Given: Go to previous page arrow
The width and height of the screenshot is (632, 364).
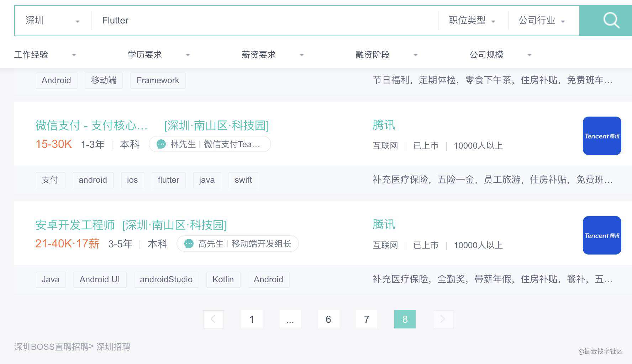Looking at the screenshot, I should coord(214,319).
